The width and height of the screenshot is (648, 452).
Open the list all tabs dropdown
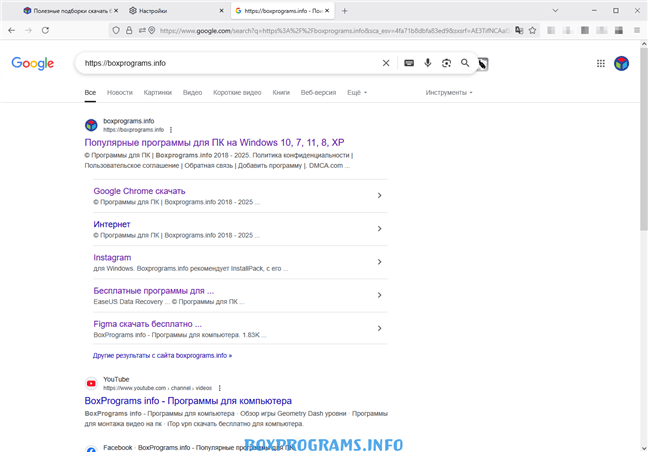tap(555, 11)
